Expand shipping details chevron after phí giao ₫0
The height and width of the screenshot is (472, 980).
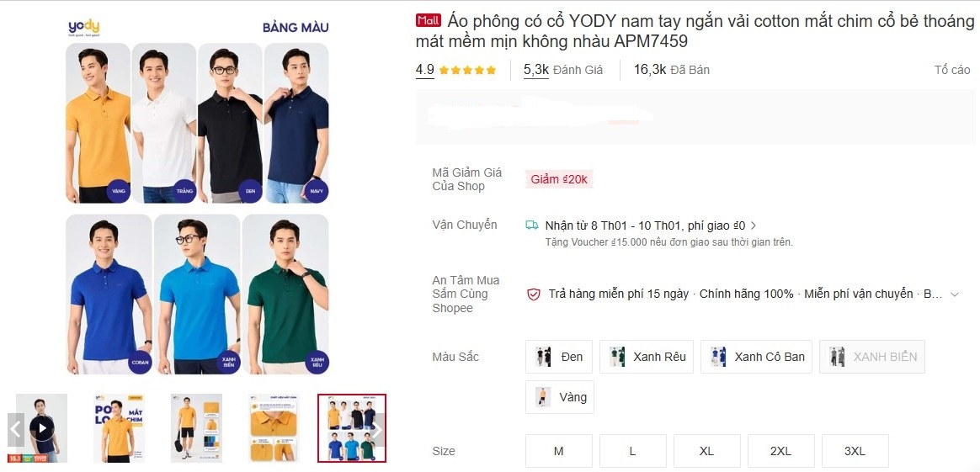pos(754,225)
